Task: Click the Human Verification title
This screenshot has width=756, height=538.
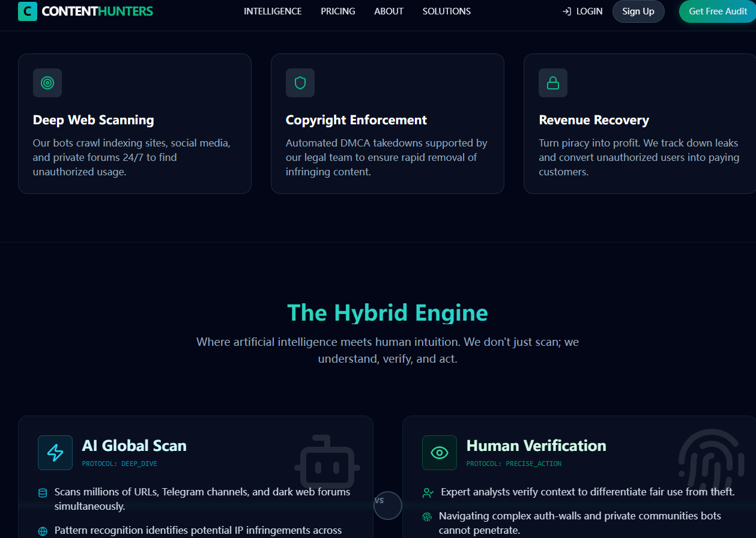Action: click(x=536, y=446)
